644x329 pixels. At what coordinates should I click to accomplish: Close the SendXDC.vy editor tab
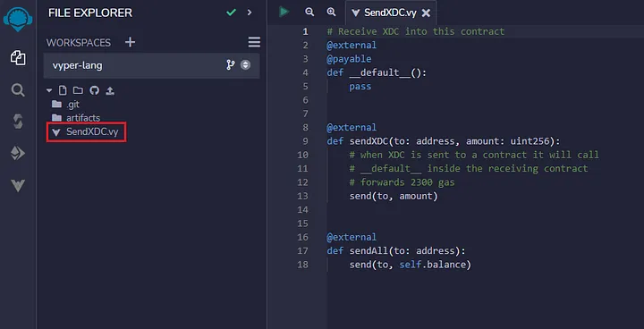click(x=426, y=13)
